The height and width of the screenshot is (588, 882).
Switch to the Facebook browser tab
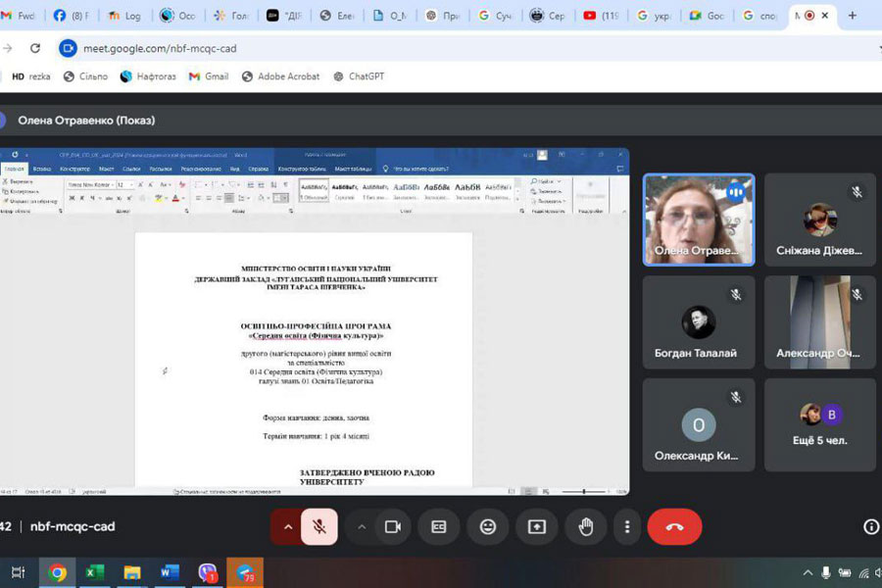pyautogui.click(x=72, y=16)
